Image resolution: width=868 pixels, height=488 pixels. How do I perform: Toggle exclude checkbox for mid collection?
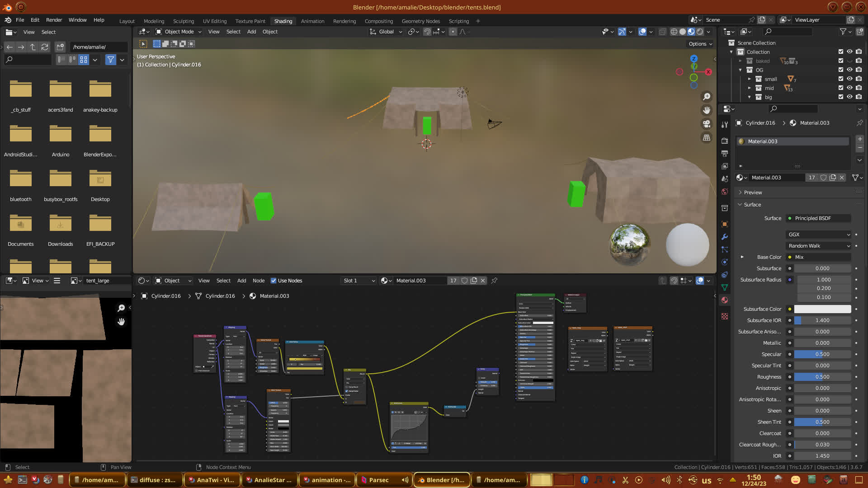point(840,88)
